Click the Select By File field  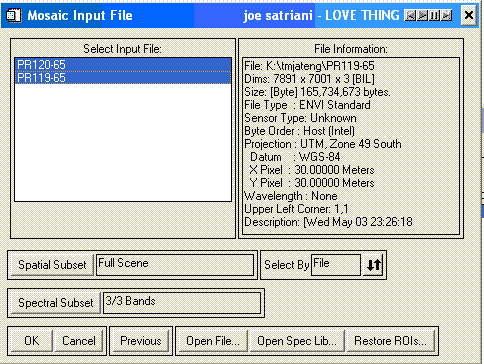(336, 265)
